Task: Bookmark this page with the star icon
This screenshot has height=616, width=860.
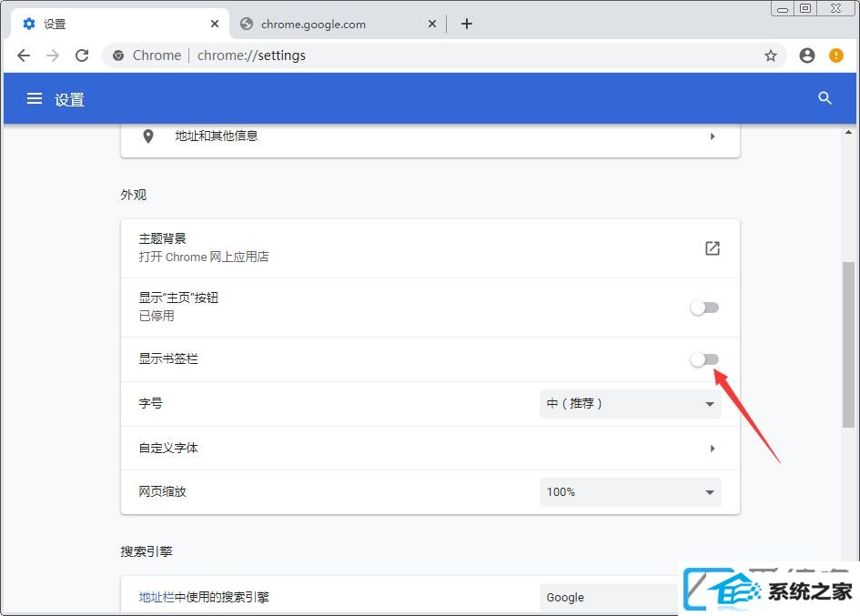Action: (x=771, y=56)
